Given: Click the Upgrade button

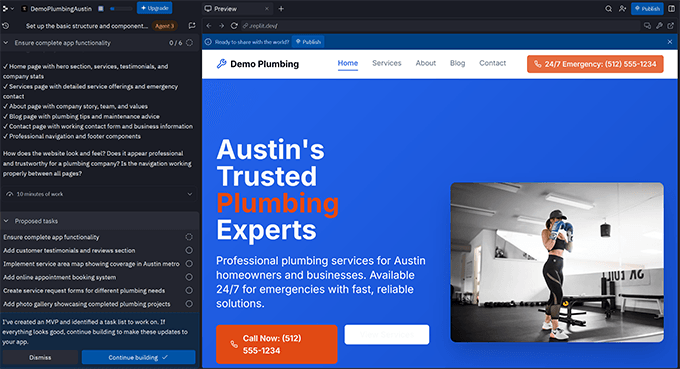Looking at the screenshot, I should coord(154,8).
